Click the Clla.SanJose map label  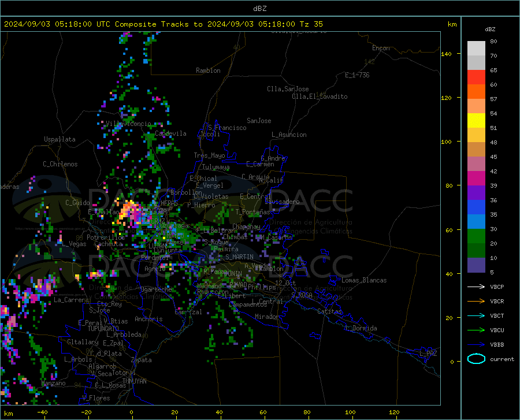point(288,89)
